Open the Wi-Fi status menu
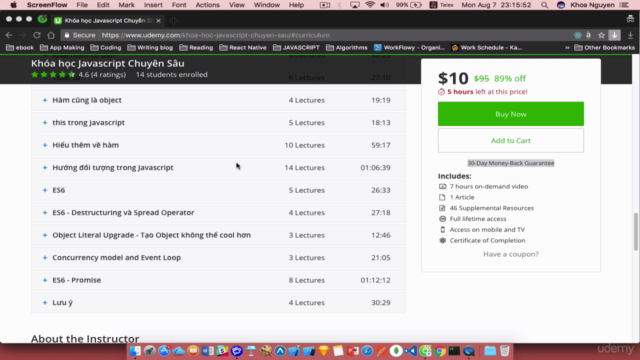640x360 pixels. click(370, 5)
